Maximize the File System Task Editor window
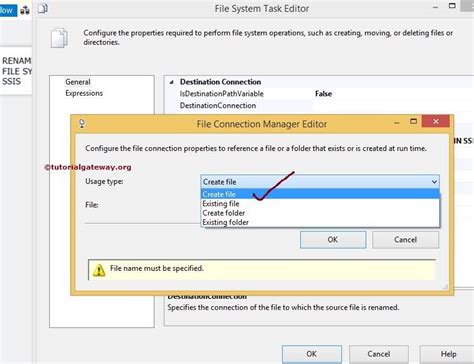The width and height of the screenshot is (474, 364). 452,6
